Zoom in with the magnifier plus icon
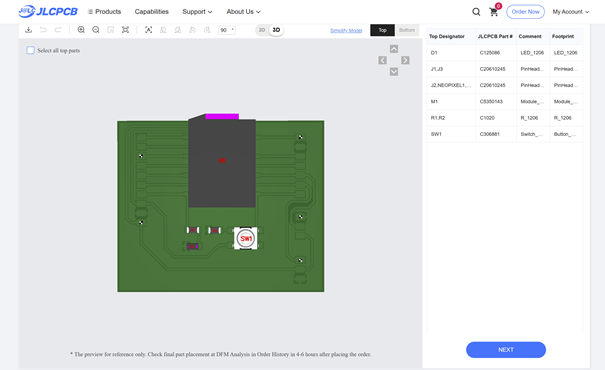 [81, 30]
